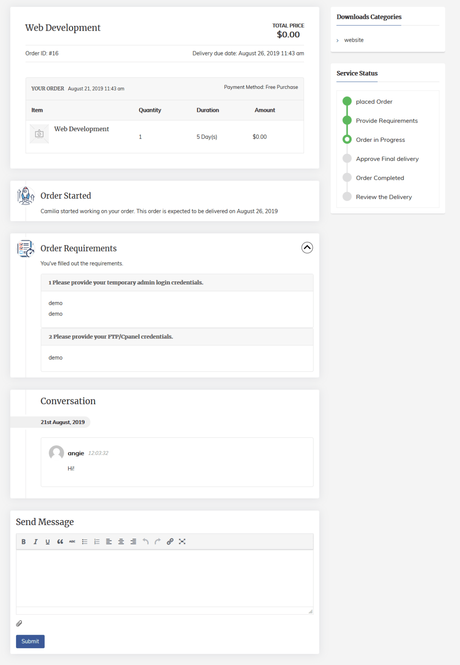Select the placed Order status step
Screen dimensions: 460x665
coord(374,102)
